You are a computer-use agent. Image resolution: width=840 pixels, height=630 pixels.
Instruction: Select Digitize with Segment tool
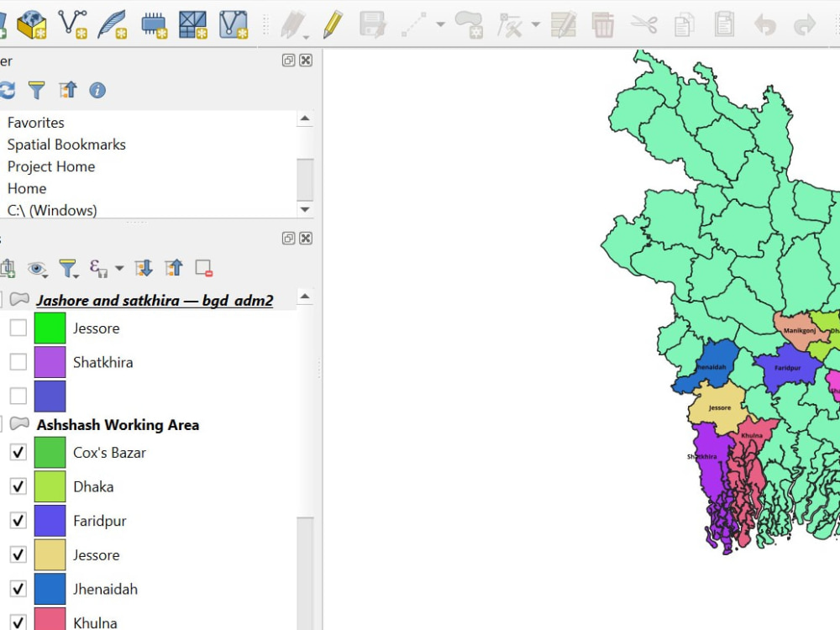tap(413, 24)
